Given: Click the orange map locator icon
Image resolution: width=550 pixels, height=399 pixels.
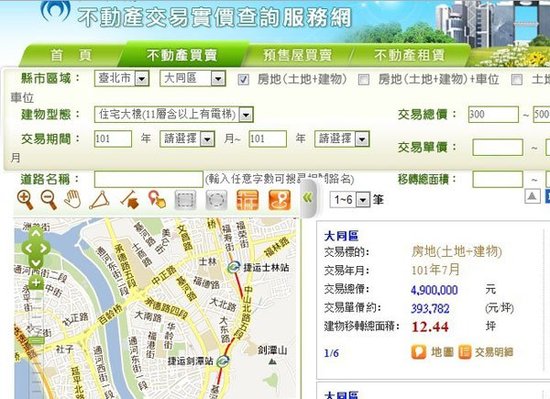Looking at the screenshot, I should point(279,200).
